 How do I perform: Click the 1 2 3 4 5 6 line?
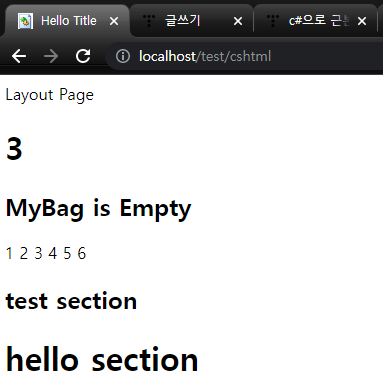click(x=46, y=253)
